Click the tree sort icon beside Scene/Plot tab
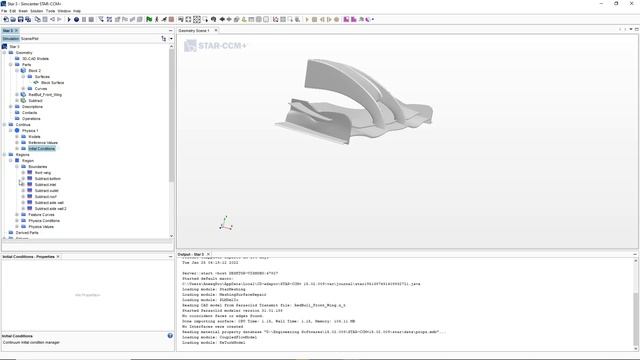Screen dimensions: 640x360 (164, 38)
